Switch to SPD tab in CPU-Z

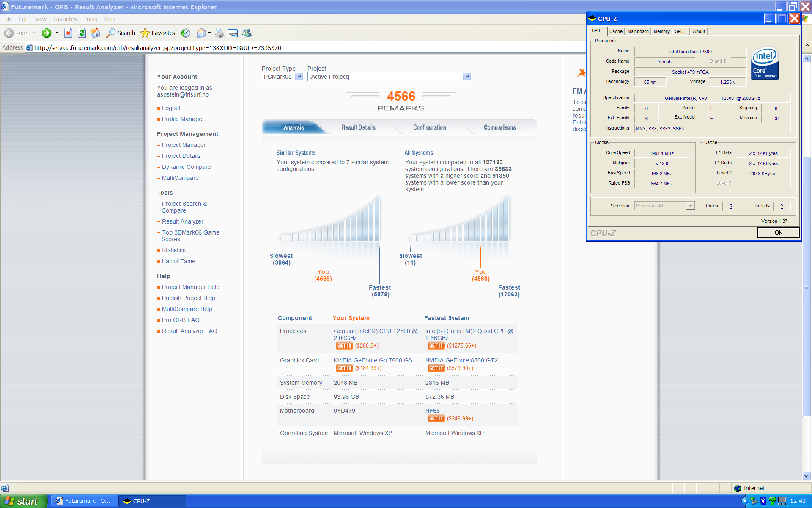click(679, 31)
